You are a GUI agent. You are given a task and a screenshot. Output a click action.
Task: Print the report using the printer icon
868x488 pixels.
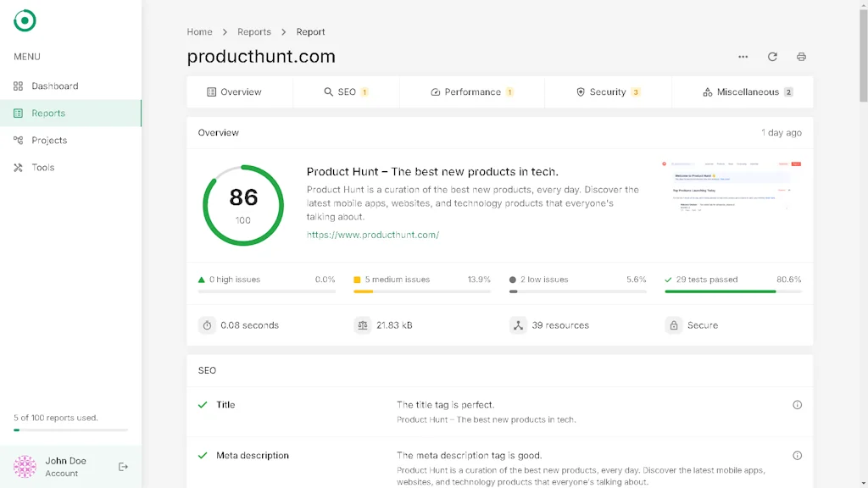801,57
